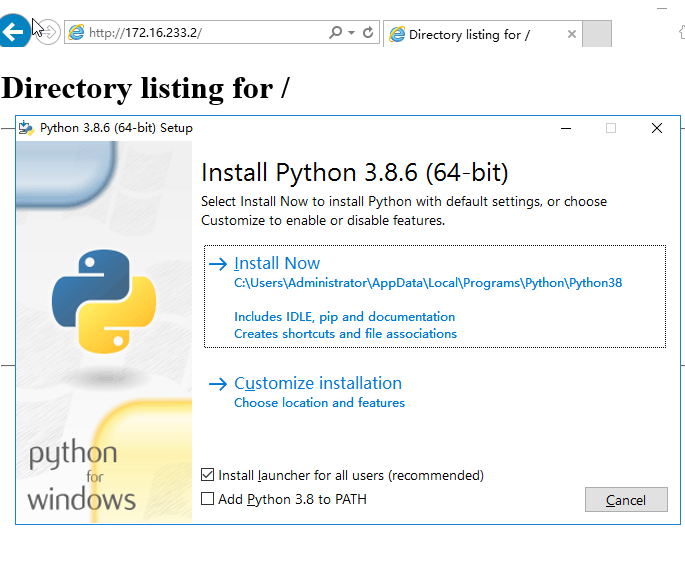Screen dimensions: 685x570
Task: Start installation with Install Now
Action: (x=277, y=263)
